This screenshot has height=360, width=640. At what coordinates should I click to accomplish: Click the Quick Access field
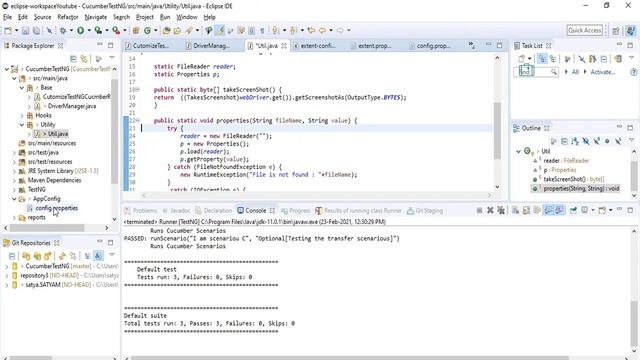(584, 30)
